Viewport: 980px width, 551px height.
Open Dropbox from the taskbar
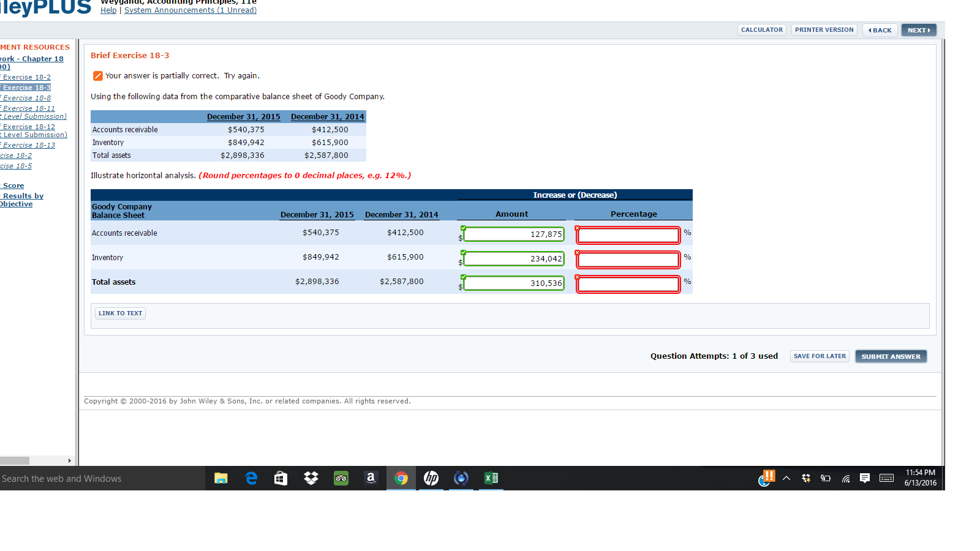click(x=311, y=478)
